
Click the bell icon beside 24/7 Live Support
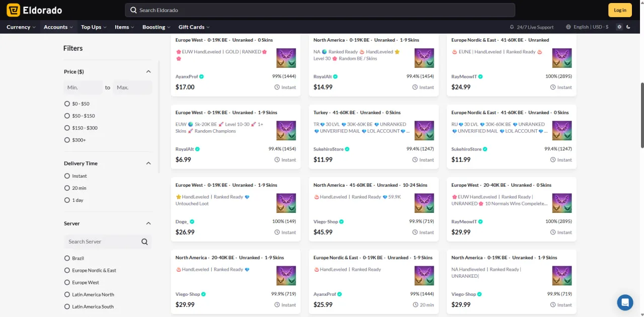[x=512, y=27]
